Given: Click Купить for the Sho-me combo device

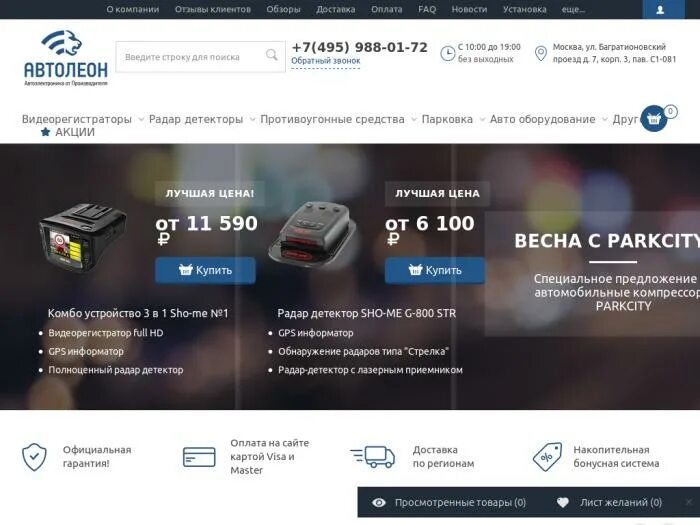Looking at the screenshot, I should point(205,270).
